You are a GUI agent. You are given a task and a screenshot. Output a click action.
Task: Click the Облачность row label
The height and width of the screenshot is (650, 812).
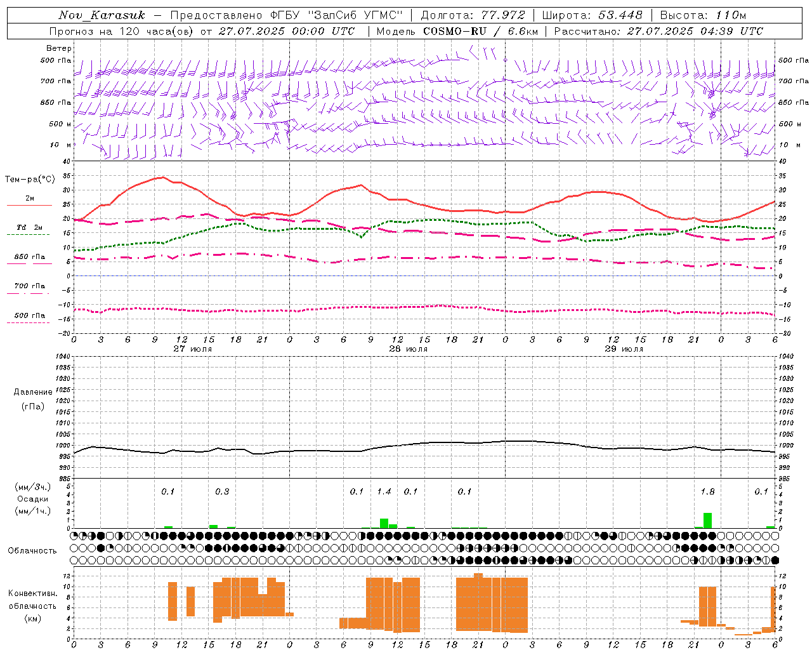[32, 550]
